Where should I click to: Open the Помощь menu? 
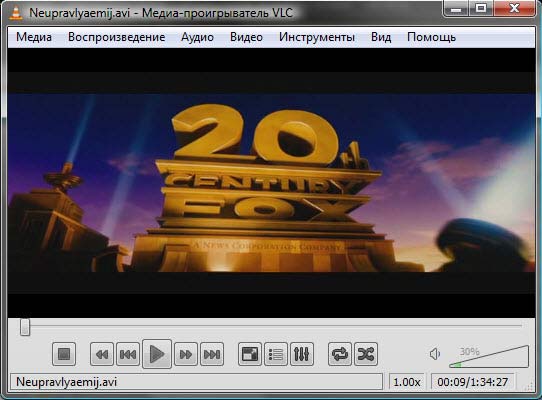coord(431,37)
